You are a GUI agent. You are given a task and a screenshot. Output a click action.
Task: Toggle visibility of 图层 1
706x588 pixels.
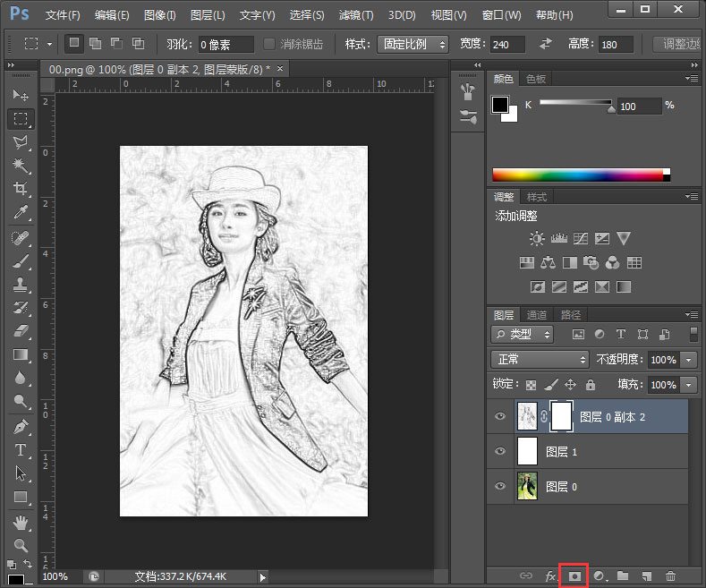(500, 452)
